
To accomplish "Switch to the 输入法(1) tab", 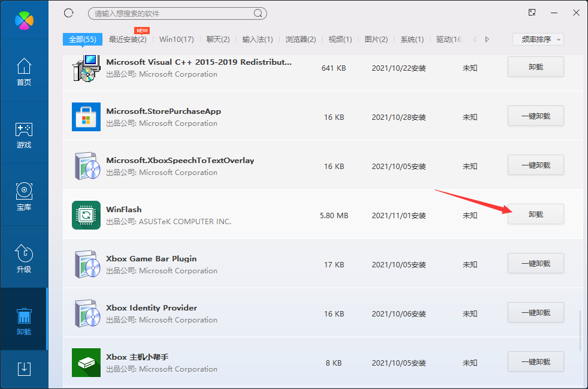I will point(257,40).
